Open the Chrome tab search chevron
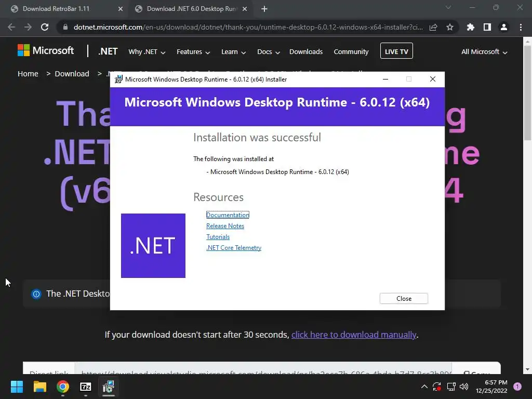 coord(448,7)
